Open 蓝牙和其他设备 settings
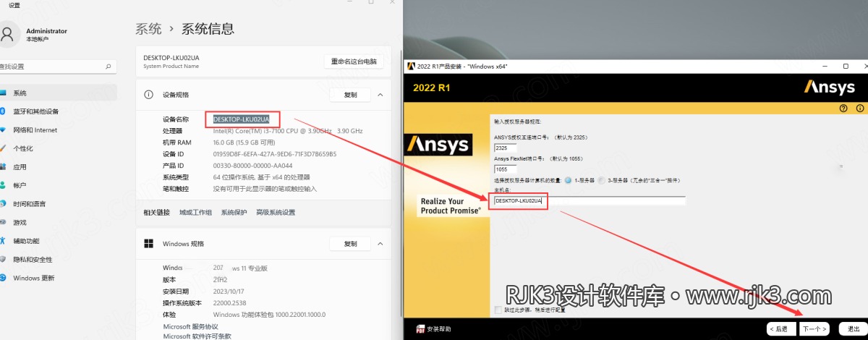 tap(58, 111)
